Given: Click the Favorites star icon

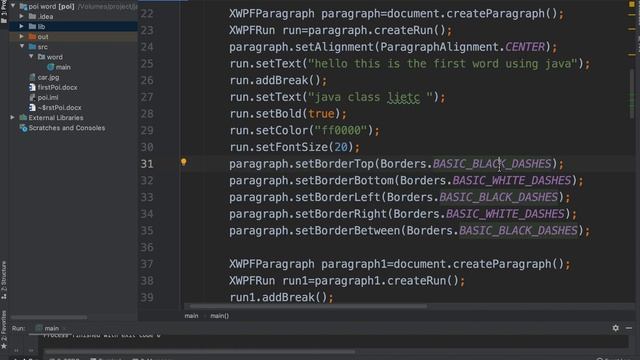Looking at the screenshot, I should tap(4, 347).
